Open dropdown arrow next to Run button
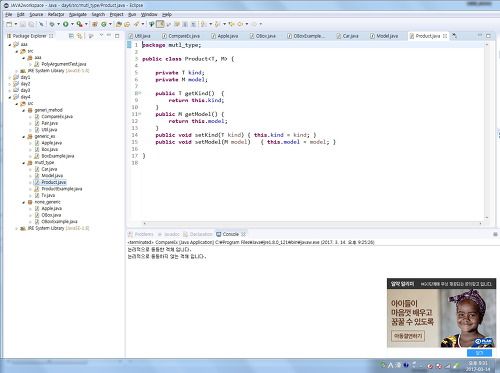Image resolution: width=500 pixels, height=373 pixels. coord(72,24)
